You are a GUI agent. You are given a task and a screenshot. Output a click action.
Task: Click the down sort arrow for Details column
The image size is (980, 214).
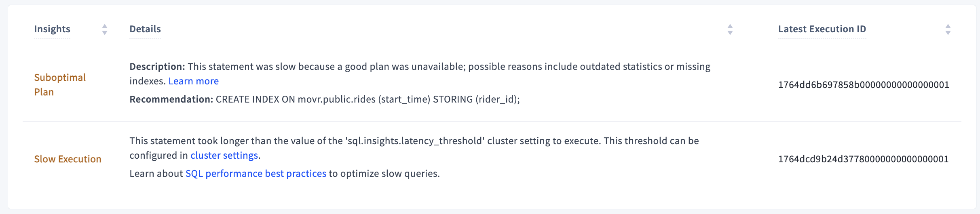point(730,33)
